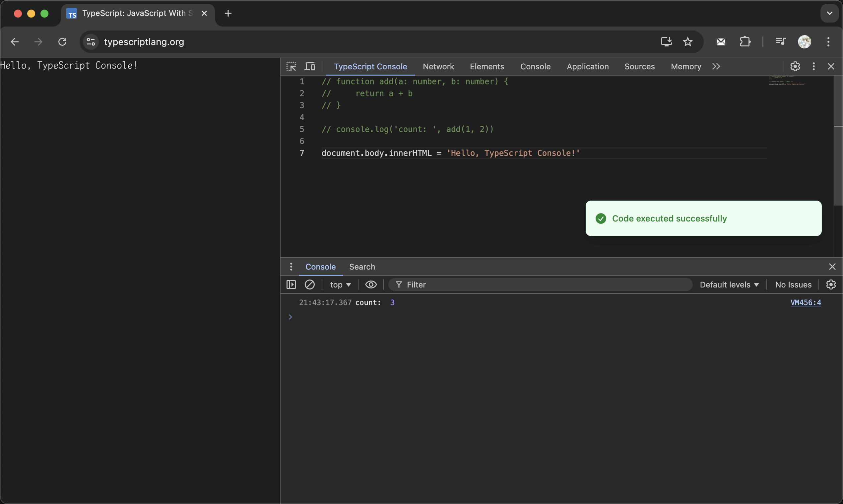Viewport: 843px width, 504px height.
Task: Bookmark this page with the star icon
Action: 688,42
